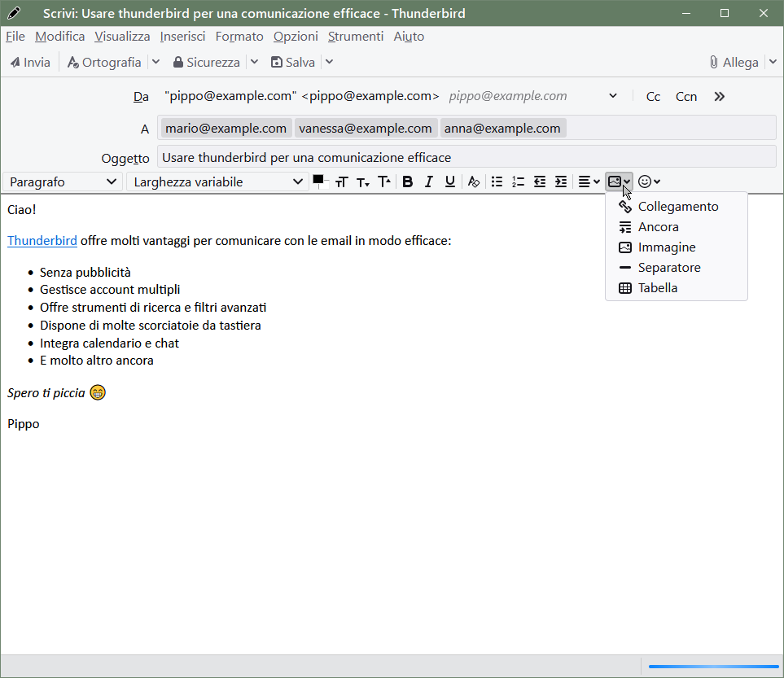Expand the Allega dropdown arrow
This screenshot has width=784, height=678.
coord(773,63)
